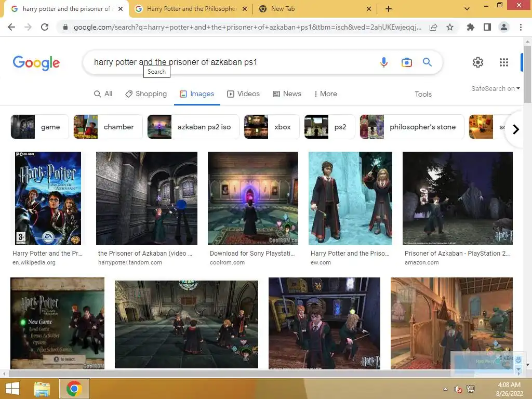Open the network tray icon
The height and width of the screenshot is (399, 532).
coord(471,389)
